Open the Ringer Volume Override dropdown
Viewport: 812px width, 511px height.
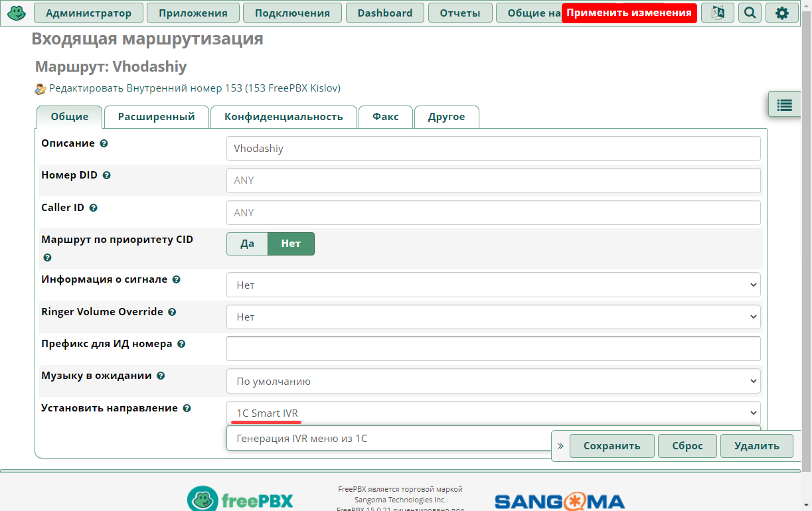pos(493,317)
